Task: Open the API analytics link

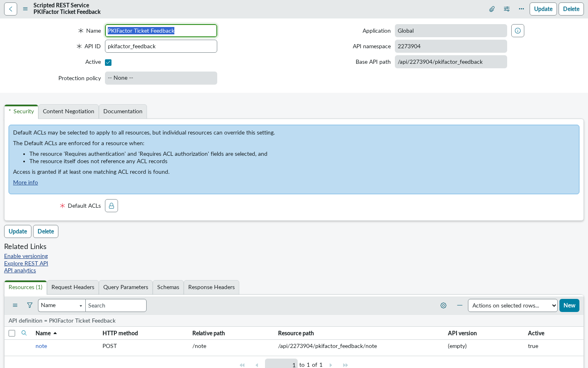Action: pos(20,270)
